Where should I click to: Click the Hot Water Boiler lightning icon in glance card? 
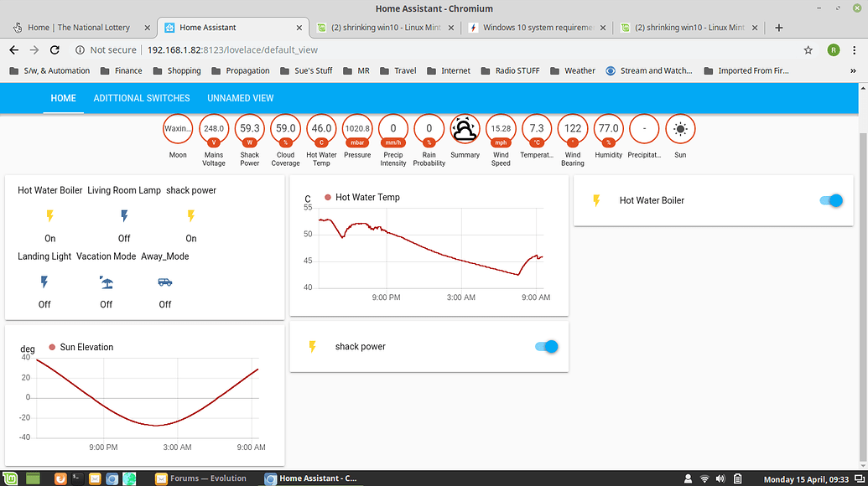tap(49, 215)
